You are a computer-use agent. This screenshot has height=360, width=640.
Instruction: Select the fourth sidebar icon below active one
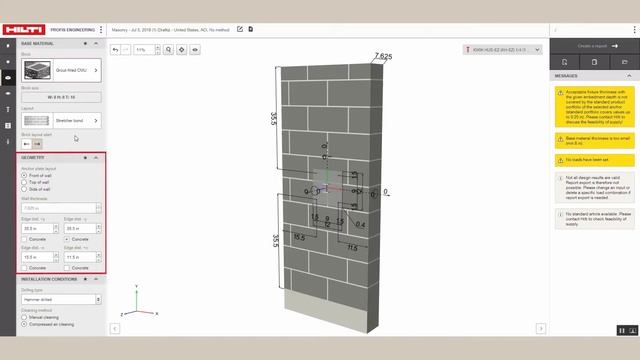point(8,93)
